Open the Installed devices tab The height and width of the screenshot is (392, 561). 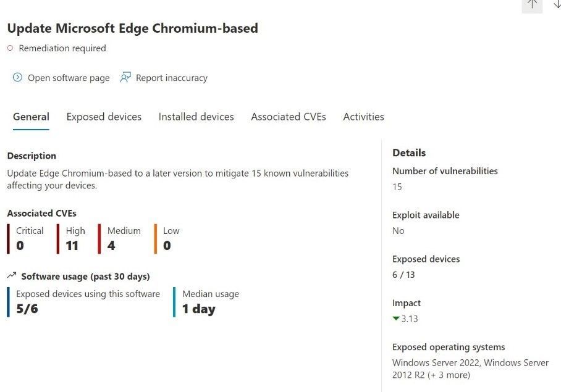(x=196, y=117)
